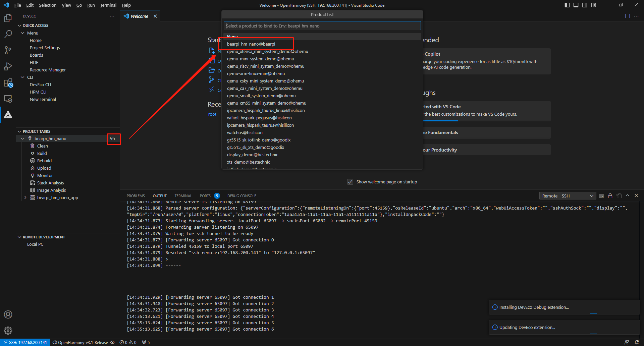Open the Search view in activity bar
Image resolution: width=644 pixels, height=346 pixels.
(x=8, y=34)
